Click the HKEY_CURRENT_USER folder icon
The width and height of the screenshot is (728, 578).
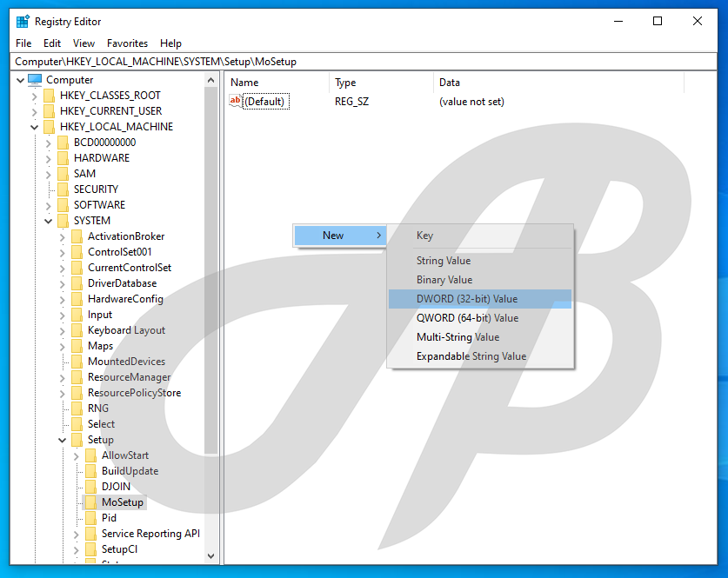(x=50, y=111)
